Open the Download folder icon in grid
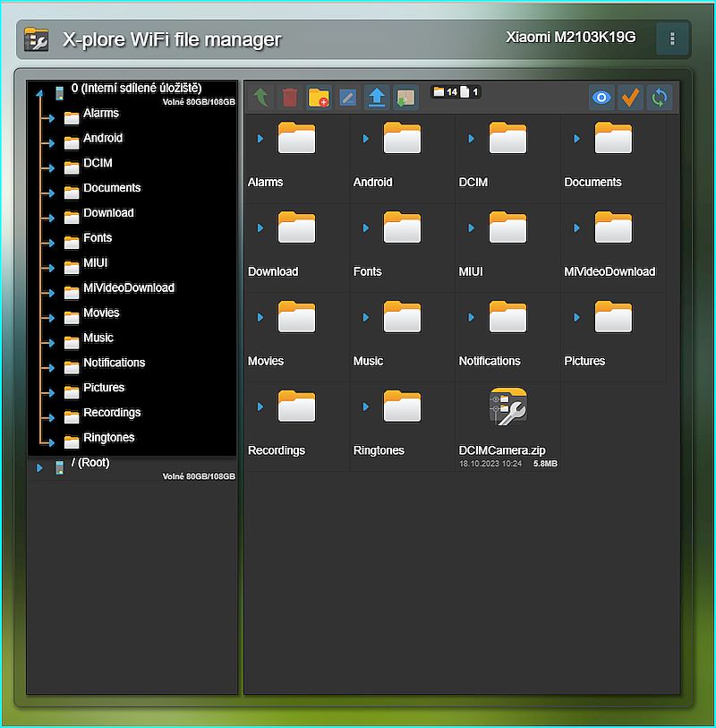The width and height of the screenshot is (716, 728). click(x=296, y=227)
